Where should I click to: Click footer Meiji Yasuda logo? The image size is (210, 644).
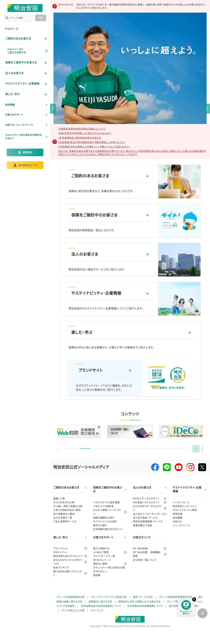[130, 619]
